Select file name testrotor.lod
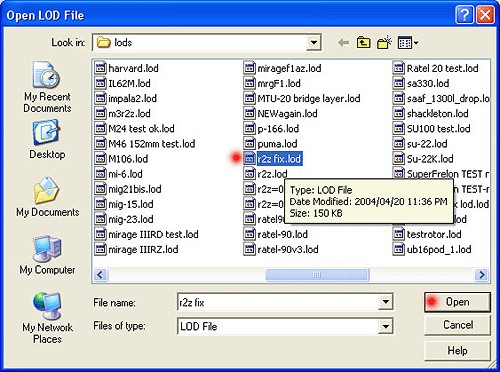 point(434,234)
